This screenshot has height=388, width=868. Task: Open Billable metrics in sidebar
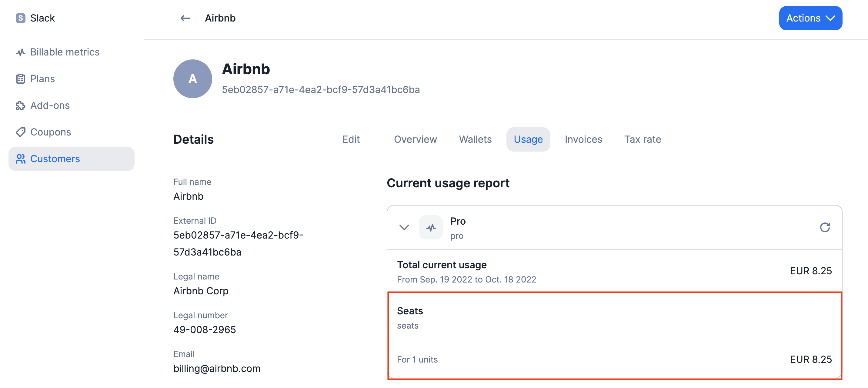[x=65, y=52]
